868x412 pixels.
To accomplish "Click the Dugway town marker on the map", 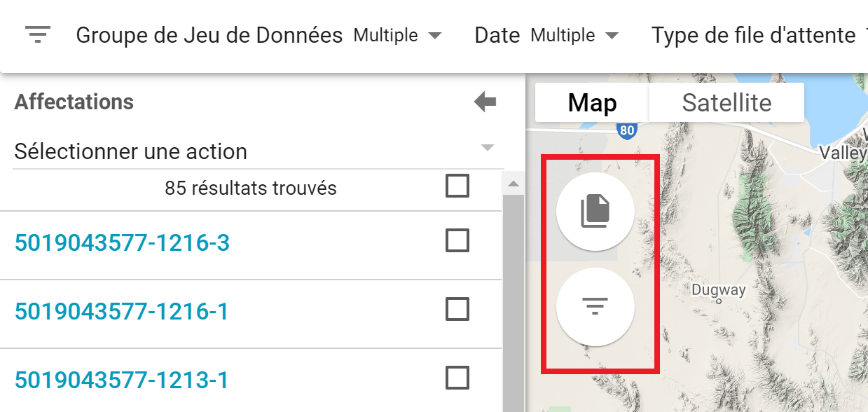I will 719,301.
